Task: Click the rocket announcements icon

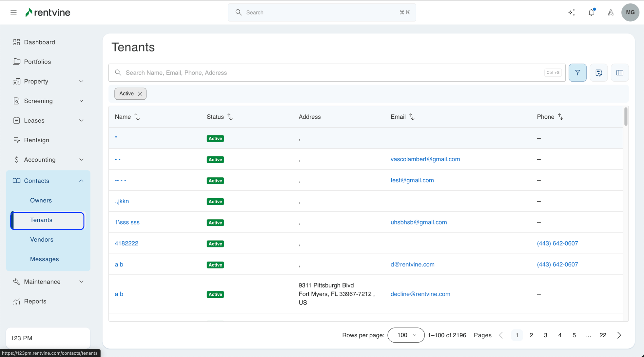Action: [x=611, y=12]
